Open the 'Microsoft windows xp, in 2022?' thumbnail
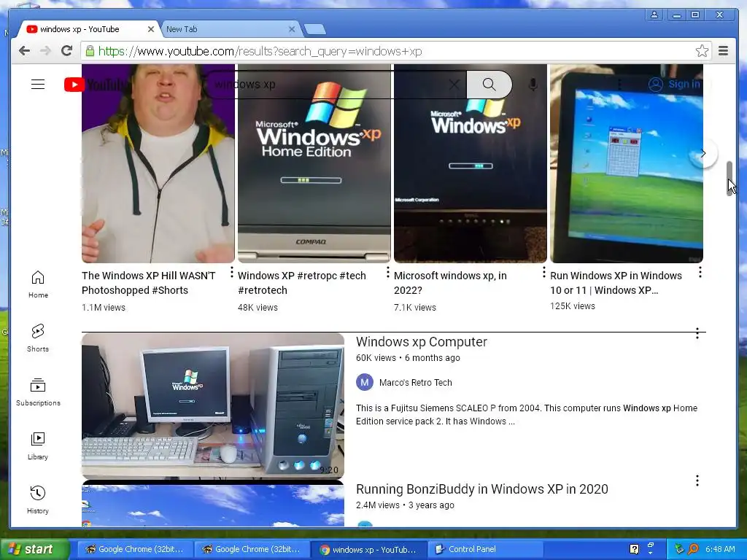 (471, 163)
